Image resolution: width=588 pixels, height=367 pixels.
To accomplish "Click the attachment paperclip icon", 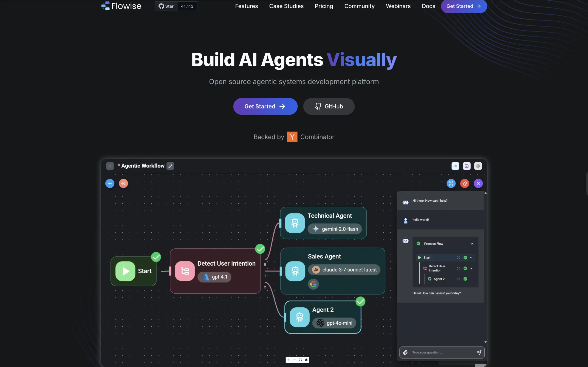I will point(405,353).
